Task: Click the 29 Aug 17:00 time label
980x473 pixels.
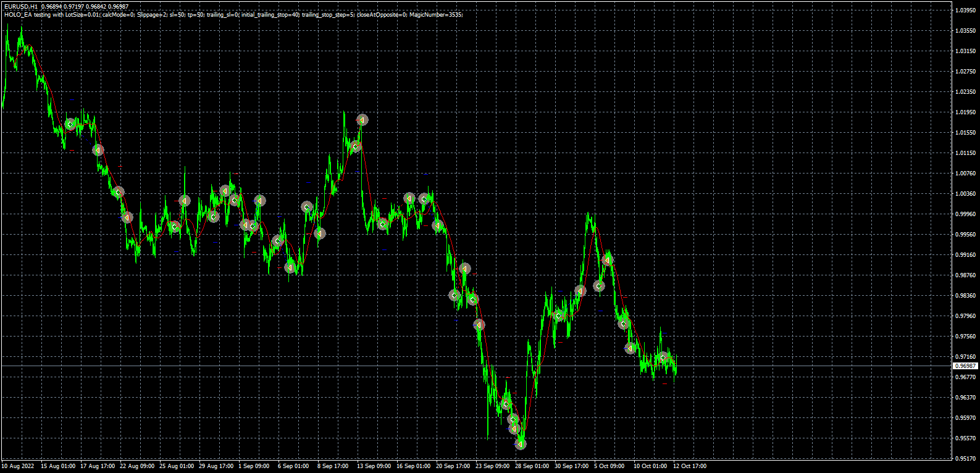Action: (x=216, y=466)
